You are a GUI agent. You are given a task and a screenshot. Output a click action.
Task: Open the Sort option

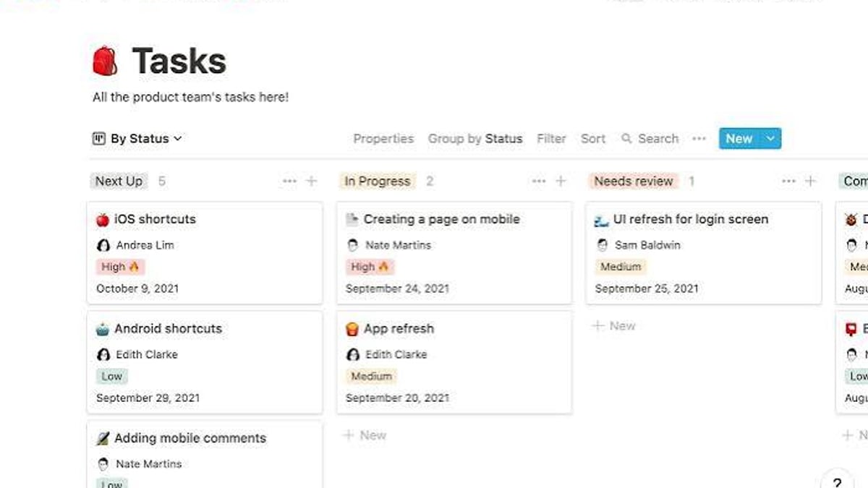click(593, 138)
